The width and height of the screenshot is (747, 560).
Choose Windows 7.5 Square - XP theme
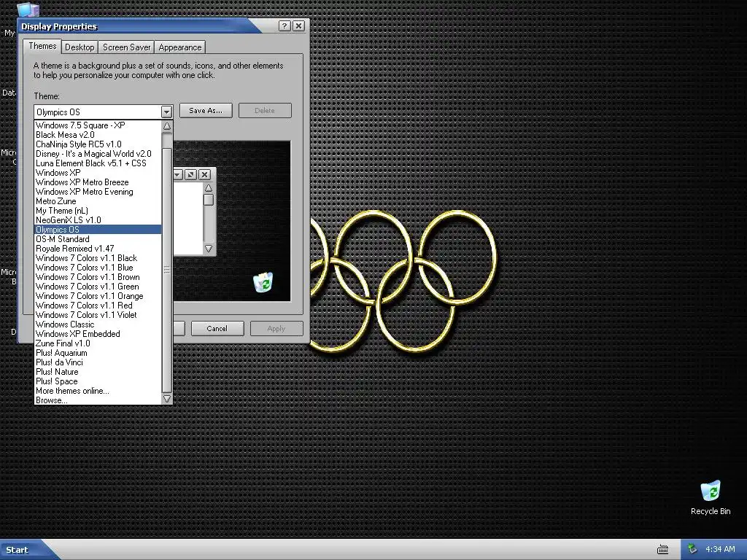[98, 125]
